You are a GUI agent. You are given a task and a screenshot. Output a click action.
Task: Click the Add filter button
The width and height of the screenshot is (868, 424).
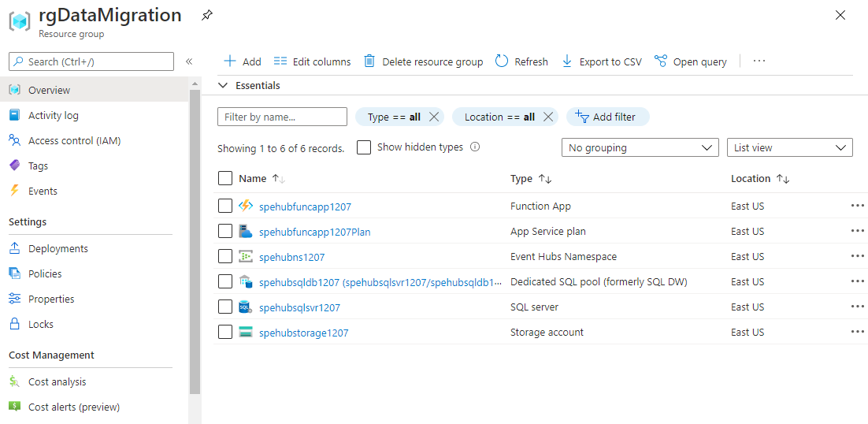click(607, 117)
